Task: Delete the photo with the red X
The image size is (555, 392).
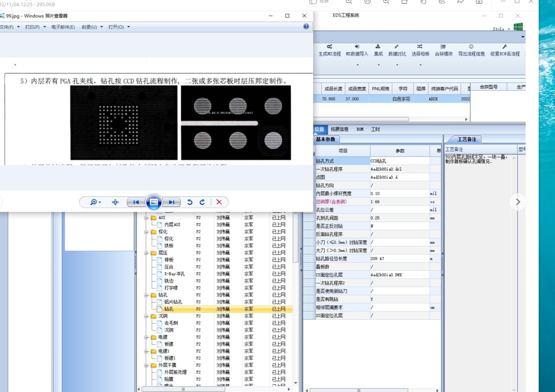Action: (219, 202)
